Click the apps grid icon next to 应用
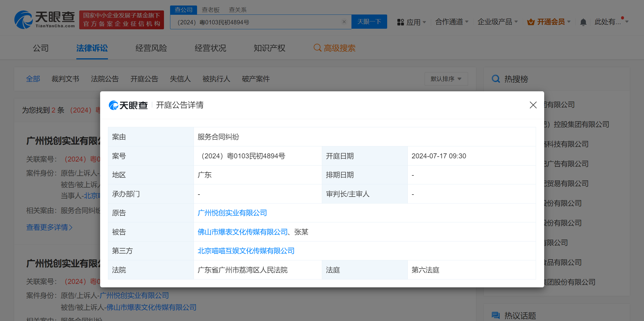644x321 pixels. coord(401,22)
